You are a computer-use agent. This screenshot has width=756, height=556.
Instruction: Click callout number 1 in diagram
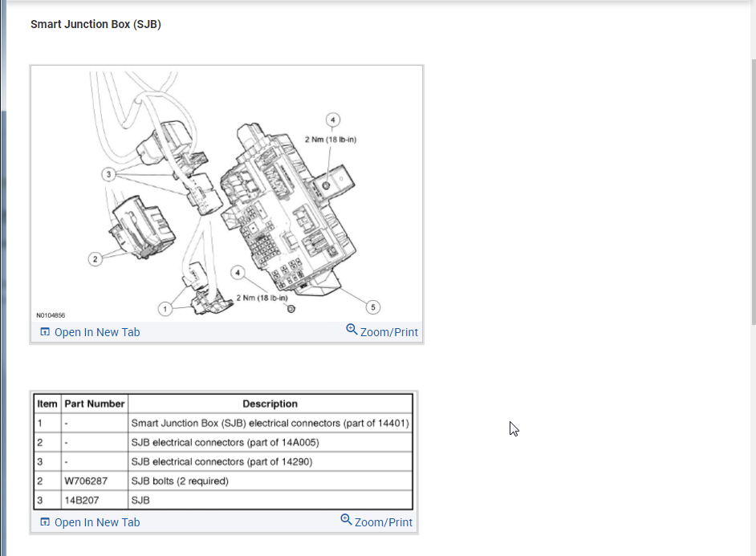click(165, 309)
